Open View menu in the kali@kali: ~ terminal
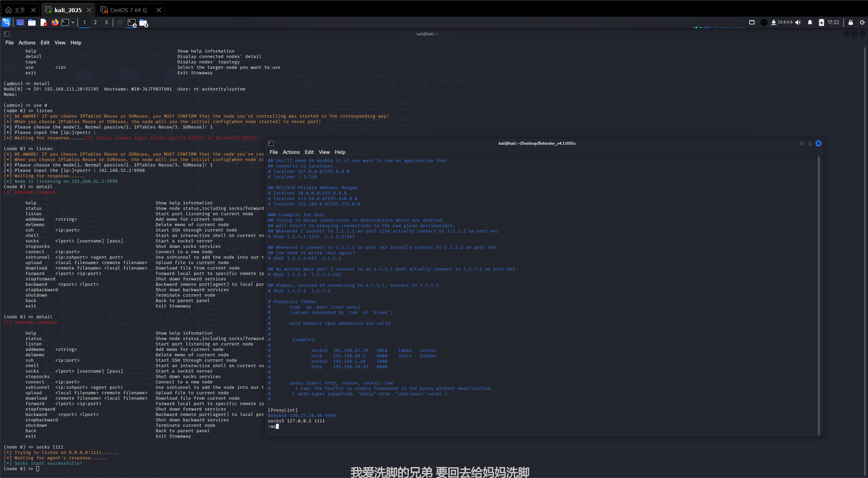The height and width of the screenshot is (478, 868). (x=60, y=43)
